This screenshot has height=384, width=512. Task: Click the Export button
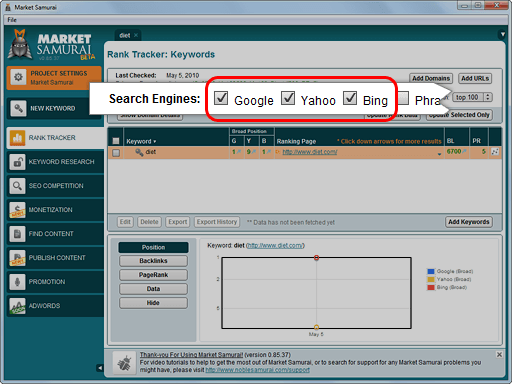point(178,222)
